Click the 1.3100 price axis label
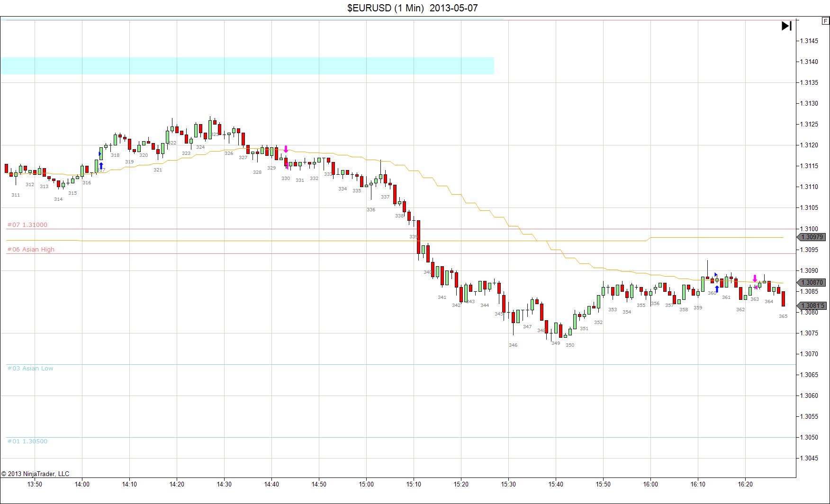830x504 pixels. [x=809, y=229]
